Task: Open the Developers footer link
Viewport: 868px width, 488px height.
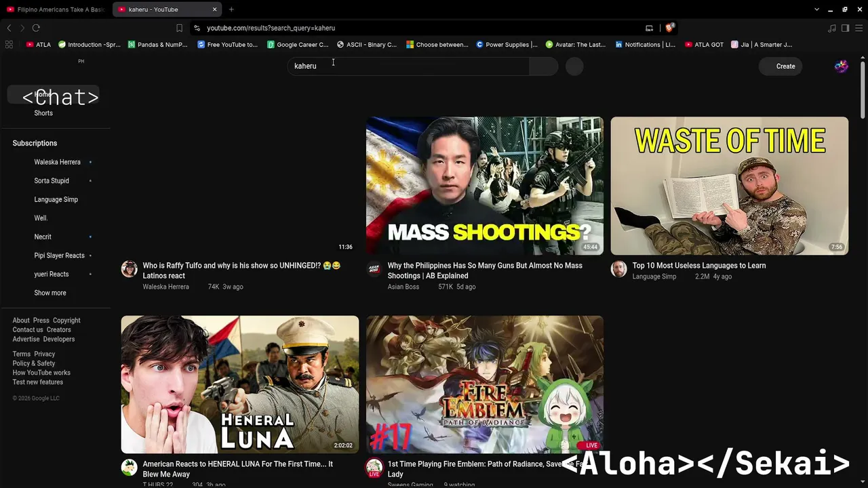Action: coord(59,339)
